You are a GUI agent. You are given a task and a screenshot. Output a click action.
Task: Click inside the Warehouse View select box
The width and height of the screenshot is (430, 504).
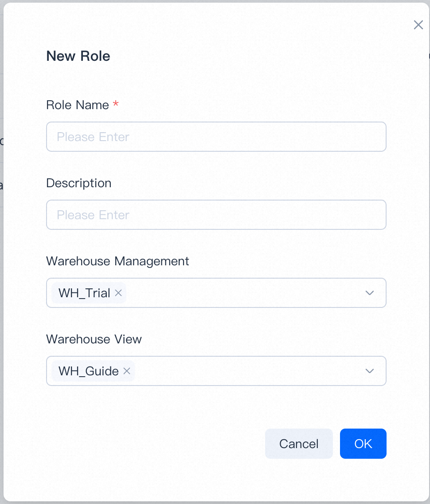(248, 371)
